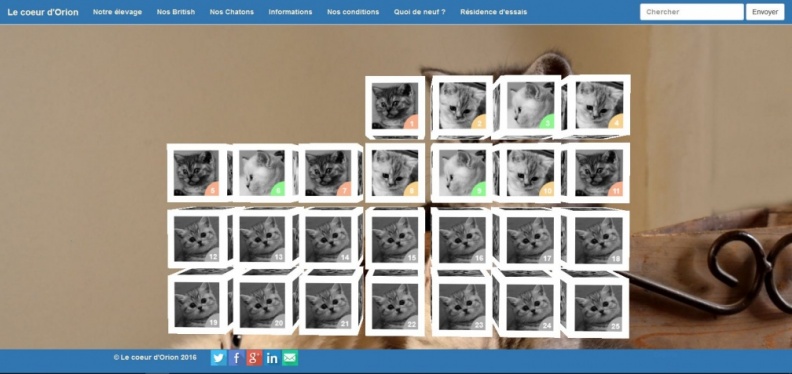Open Nos conditions menu item

click(353, 12)
